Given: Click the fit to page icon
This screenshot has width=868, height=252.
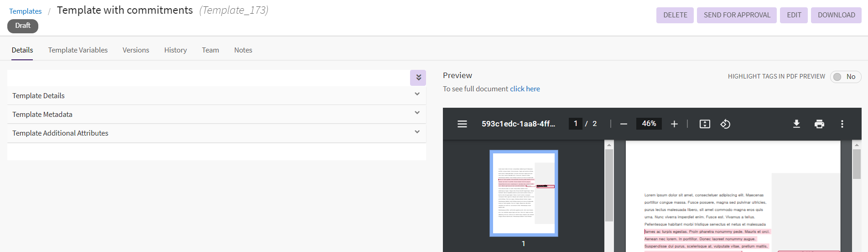Looking at the screenshot, I should click(705, 124).
